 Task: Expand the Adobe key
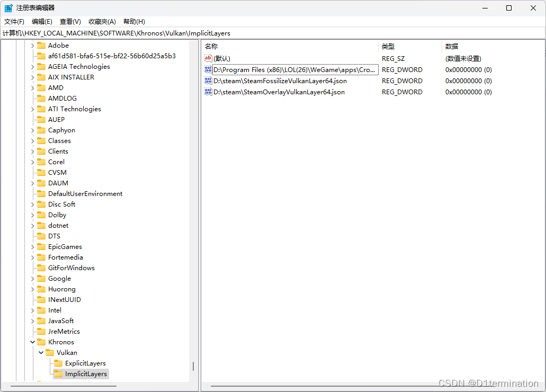point(32,46)
